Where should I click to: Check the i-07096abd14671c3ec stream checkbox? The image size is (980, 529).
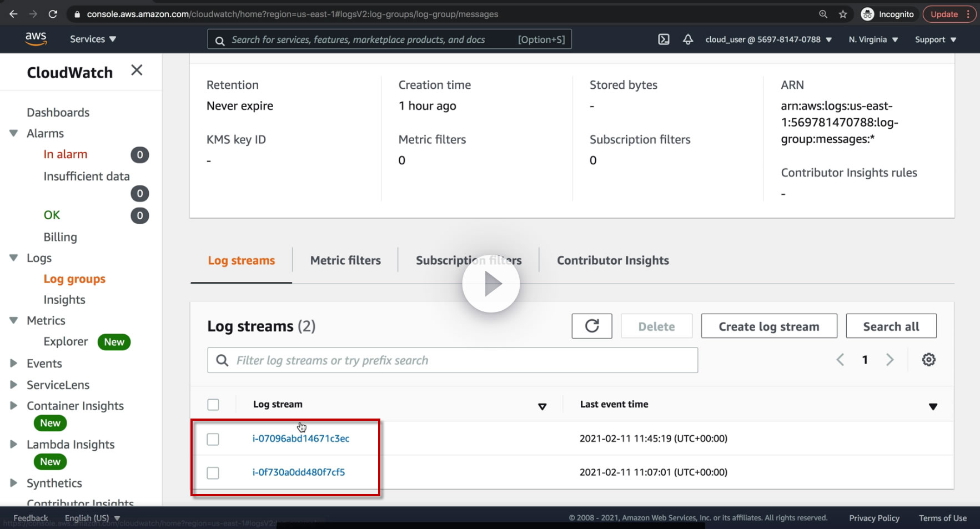(x=213, y=439)
